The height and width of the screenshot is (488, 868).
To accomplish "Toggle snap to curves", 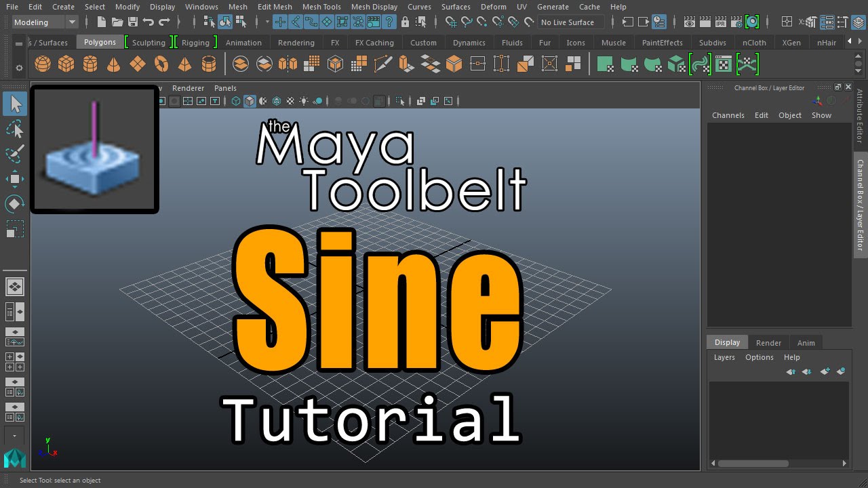I will pos(467,22).
